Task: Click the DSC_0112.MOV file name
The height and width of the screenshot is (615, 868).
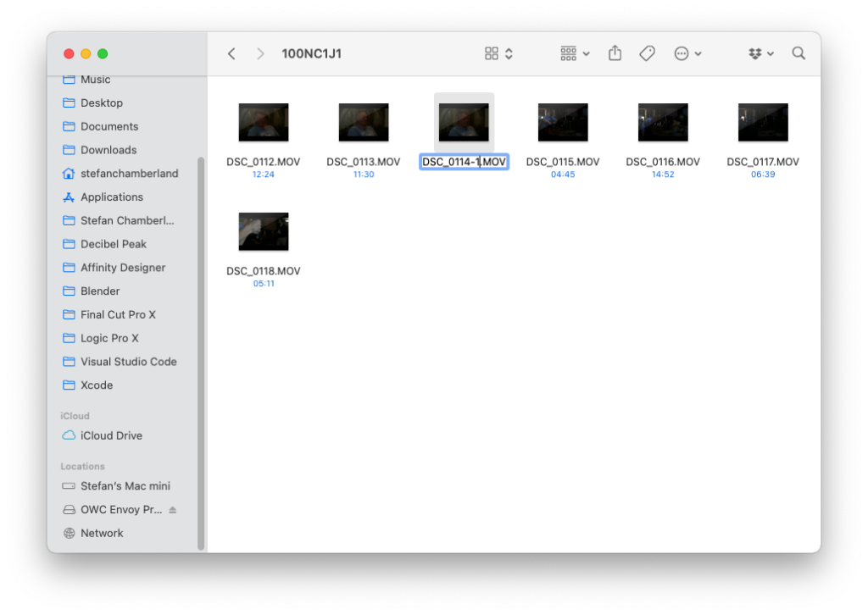Action: [264, 162]
